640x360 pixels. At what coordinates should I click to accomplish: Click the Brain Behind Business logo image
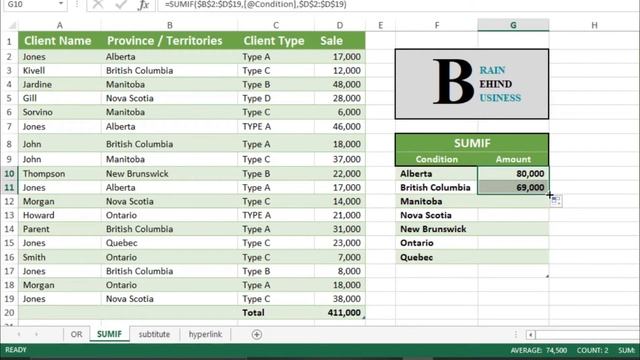click(x=472, y=84)
